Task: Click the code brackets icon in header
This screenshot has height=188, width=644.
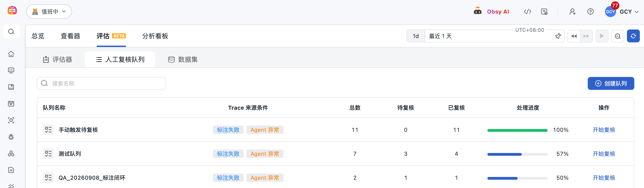Action: (x=528, y=12)
